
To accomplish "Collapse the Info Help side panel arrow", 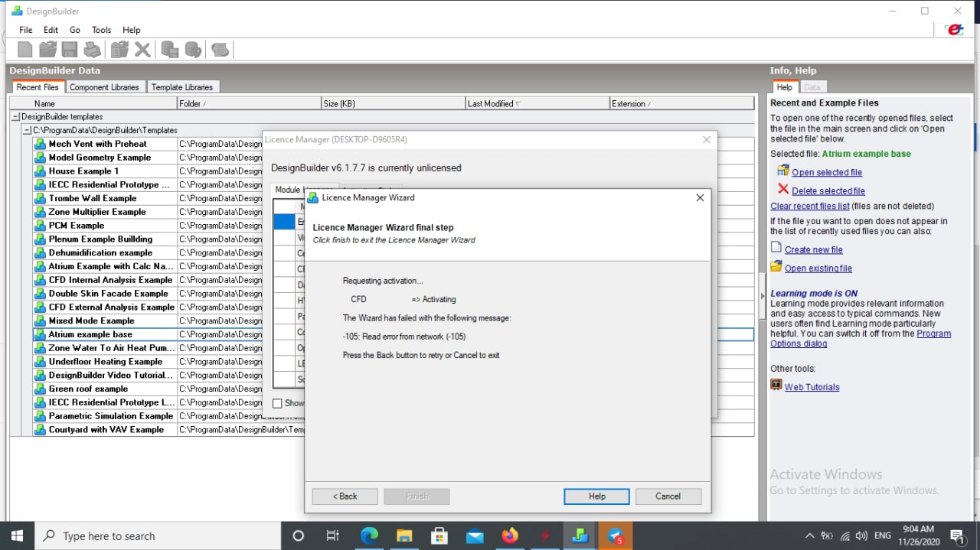I will (762, 296).
